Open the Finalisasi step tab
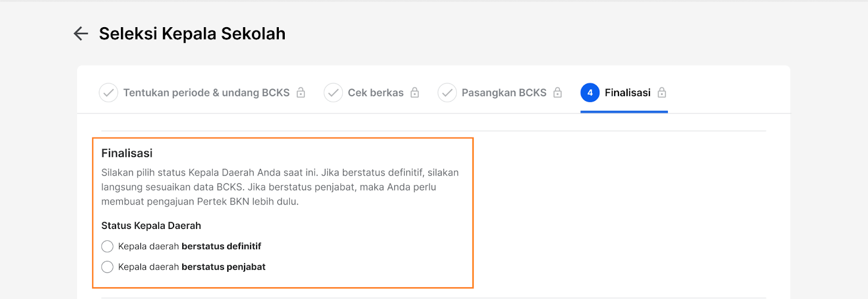The height and width of the screenshot is (299, 868). coord(624,93)
